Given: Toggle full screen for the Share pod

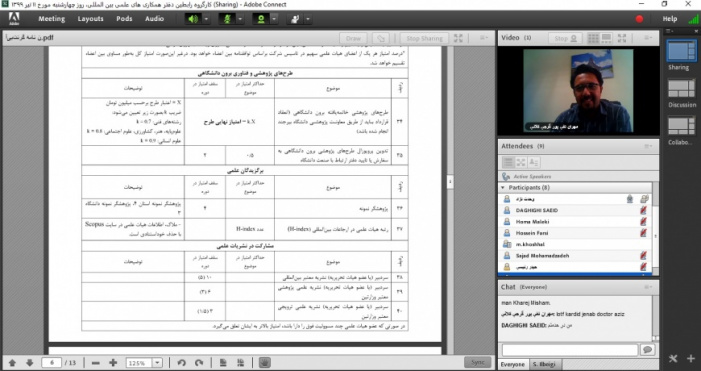Looking at the screenshot, I should coord(458,38).
